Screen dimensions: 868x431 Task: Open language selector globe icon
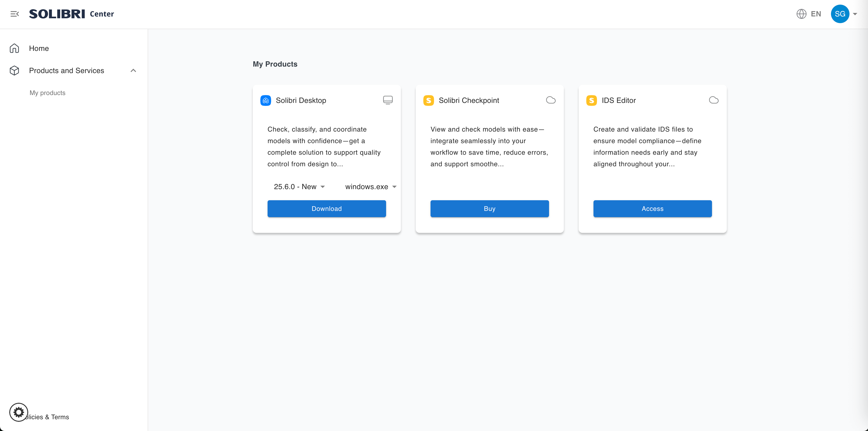801,14
